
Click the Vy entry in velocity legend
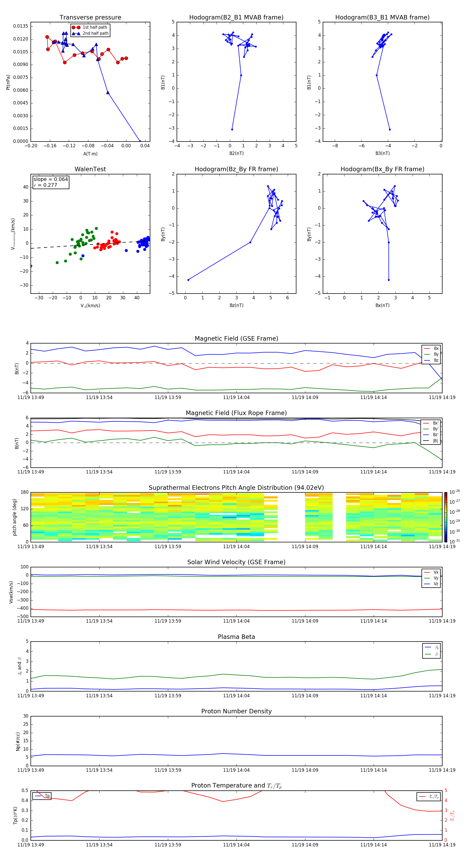coord(431,578)
